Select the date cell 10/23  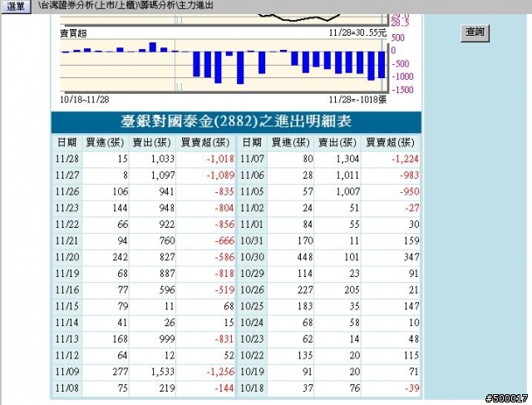coord(252,338)
